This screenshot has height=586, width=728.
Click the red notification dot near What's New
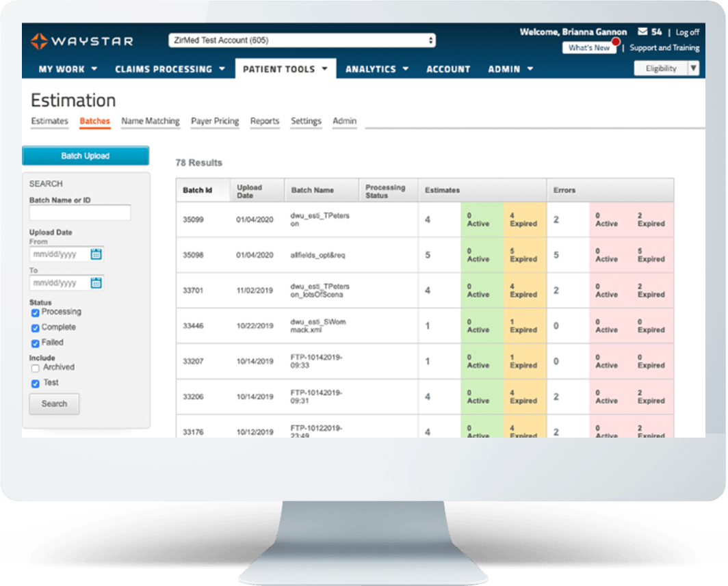[616, 43]
